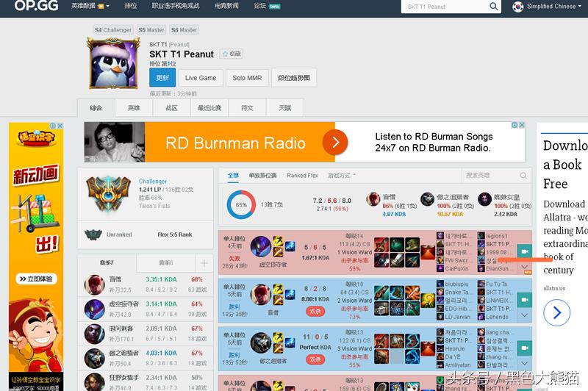
Task: Focus the summoner search field
Action: pyautogui.click(x=445, y=7)
